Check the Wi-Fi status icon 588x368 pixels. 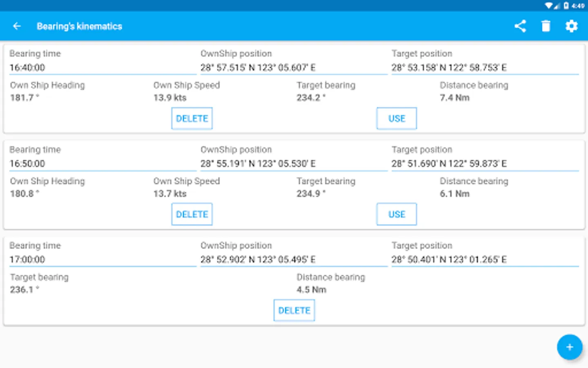(x=548, y=6)
